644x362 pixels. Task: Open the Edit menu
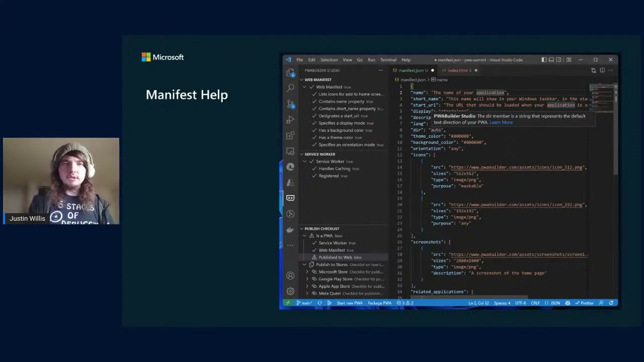pyautogui.click(x=312, y=60)
